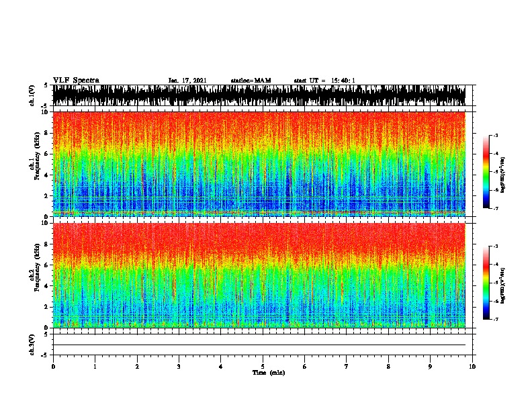Viewport: 532px width, 411px height.
Task: Click the "ch.1(V)" waveform axis label
Action: click(32, 95)
